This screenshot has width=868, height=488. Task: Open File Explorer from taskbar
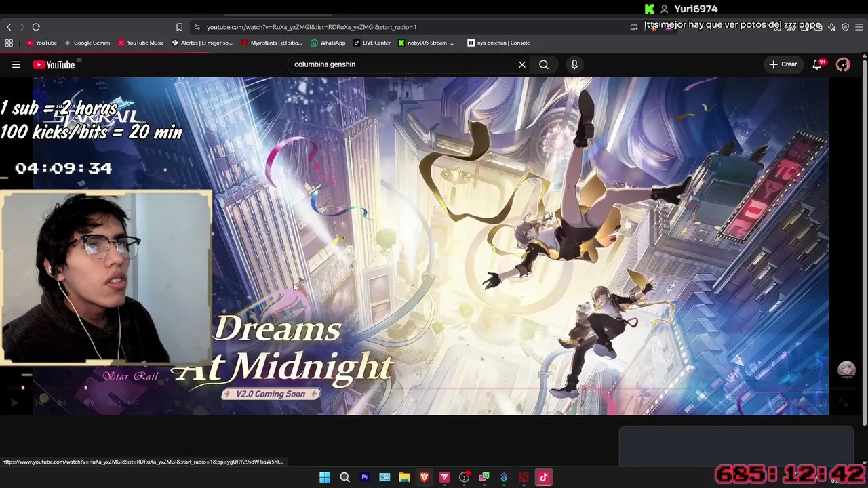tap(404, 477)
